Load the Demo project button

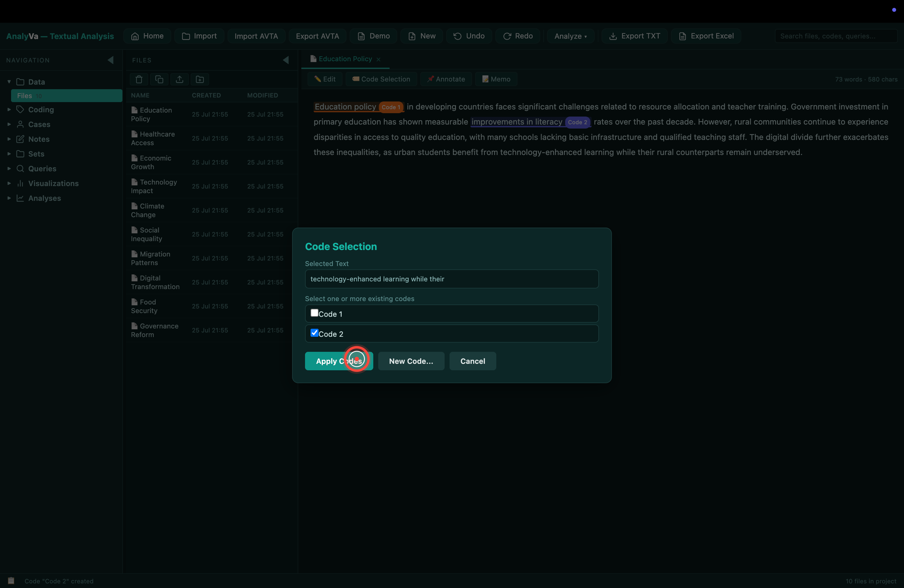click(373, 36)
